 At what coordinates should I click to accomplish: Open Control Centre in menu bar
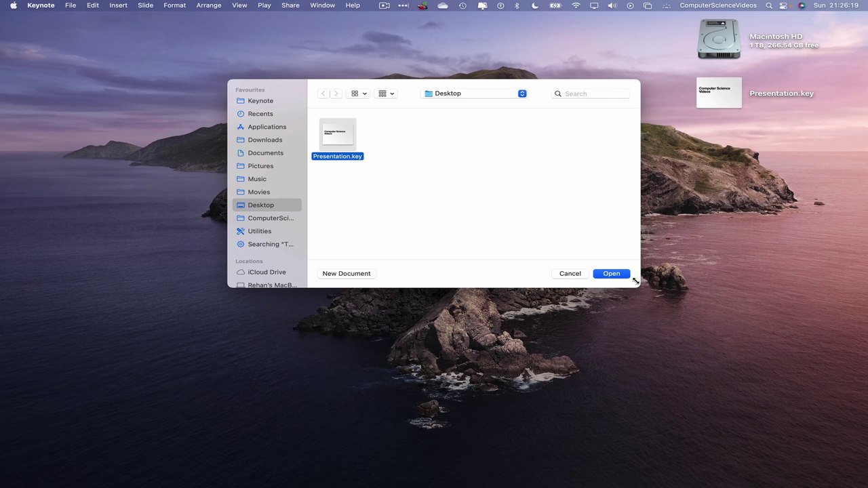pos(784,5)
